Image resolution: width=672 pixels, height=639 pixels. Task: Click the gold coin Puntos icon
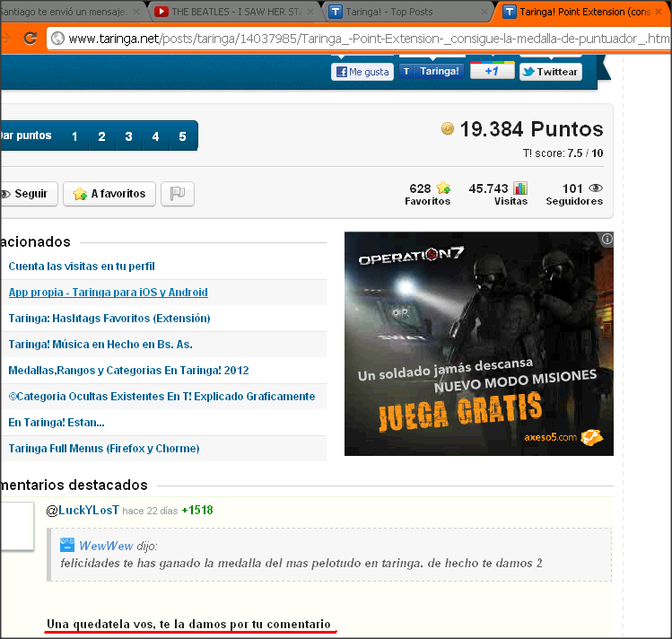click(x=448, y=128)
